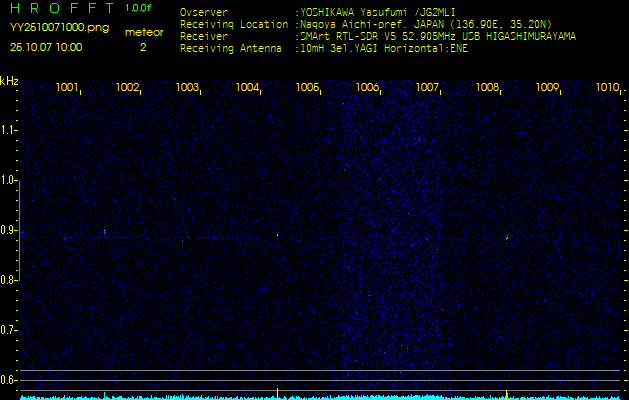Image resolution: width=629 pixels, height=400 pixels.
Task: Select the 10mH 3el.YAGI antenna description
Action: click(384, 49)
